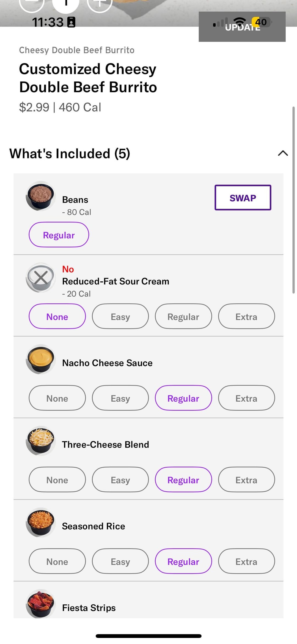Choose Easy for Reduced-Fat Sour Cream
This screenshot has width=297, height=644.
[120, 316]
